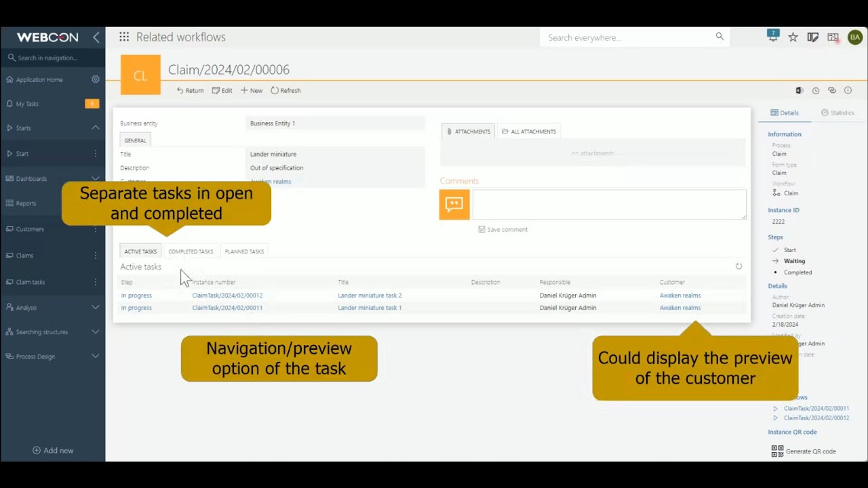Open the admin tools icon beside avatar
Screen dimensions: 868x488
click(833, 37)
